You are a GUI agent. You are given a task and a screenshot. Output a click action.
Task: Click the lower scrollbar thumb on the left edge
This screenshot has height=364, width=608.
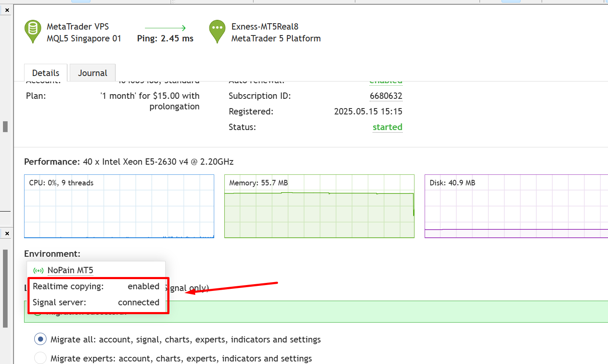[x=5, y=288]
